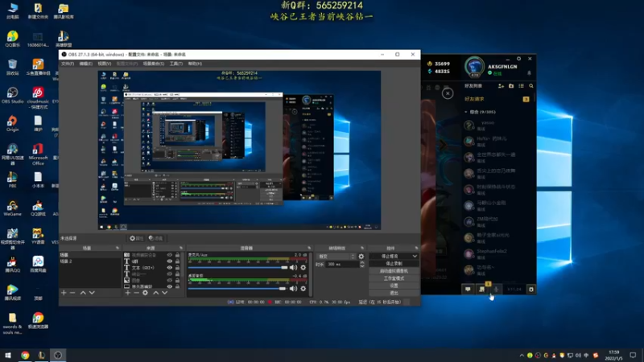The width and height of the screenshot is (644, 362).
Task: Click the 设置 button in OBS controls
Action: click(x=394, y=286)
